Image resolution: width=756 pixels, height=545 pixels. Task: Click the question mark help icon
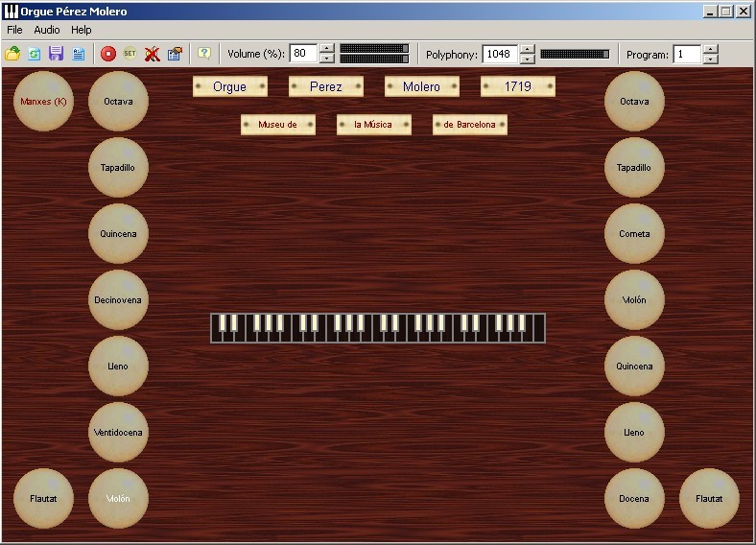204,54
